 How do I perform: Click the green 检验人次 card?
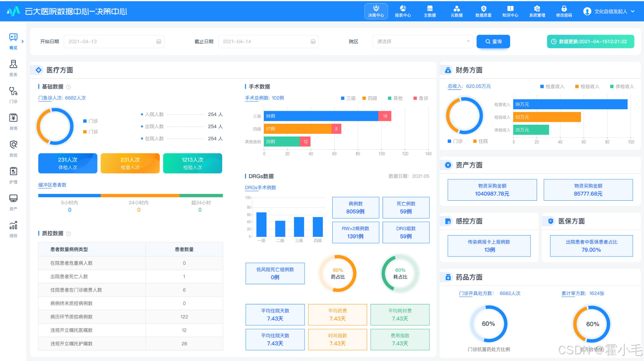192,163
